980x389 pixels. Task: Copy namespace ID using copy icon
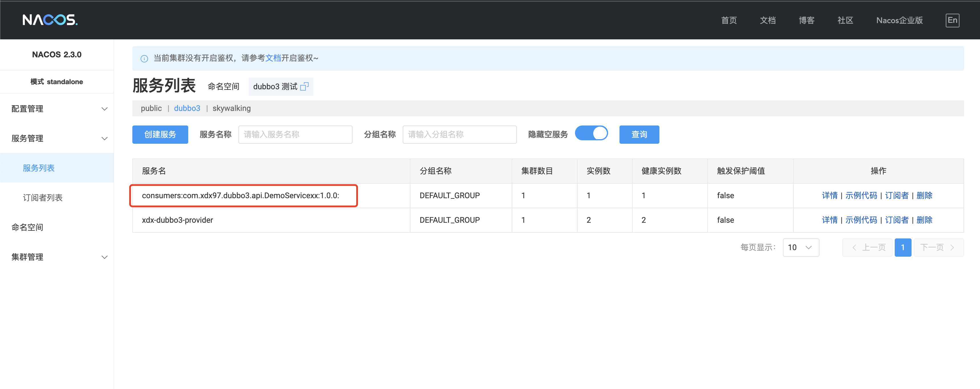[304, 87]
